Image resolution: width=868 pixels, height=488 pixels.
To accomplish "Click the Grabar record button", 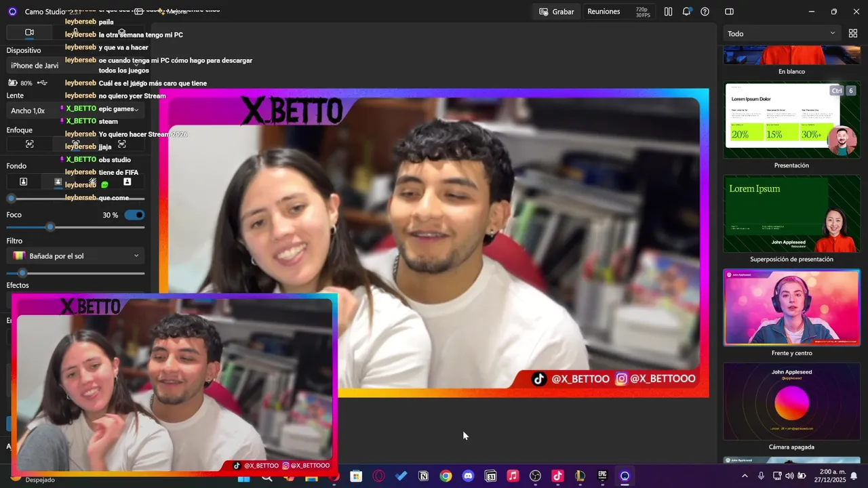I will click(x=556, y=12).
